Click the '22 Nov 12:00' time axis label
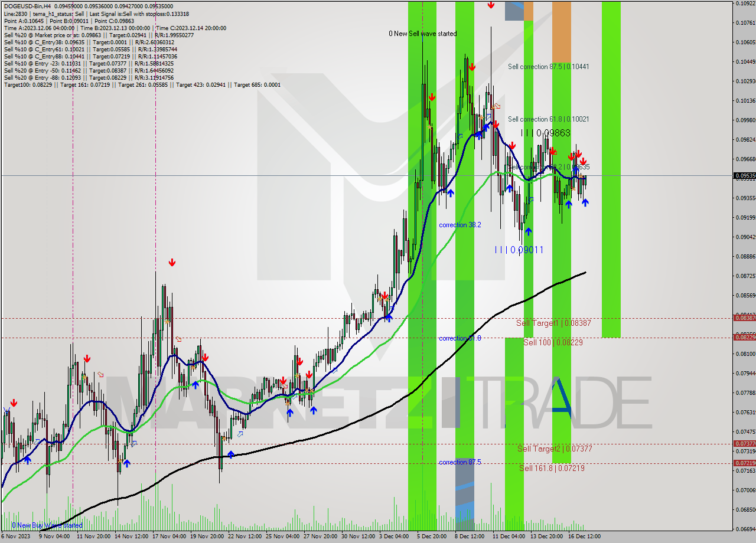 245,537
